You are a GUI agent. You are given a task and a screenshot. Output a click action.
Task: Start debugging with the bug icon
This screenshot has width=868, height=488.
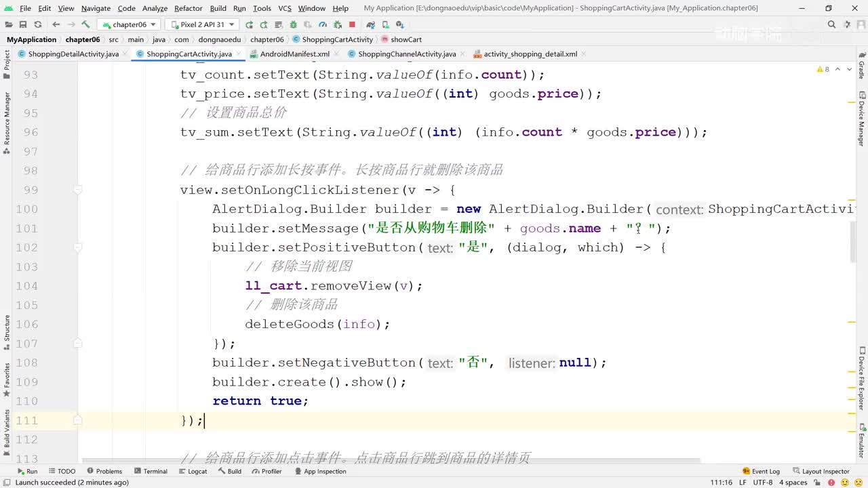coord(293,24)
